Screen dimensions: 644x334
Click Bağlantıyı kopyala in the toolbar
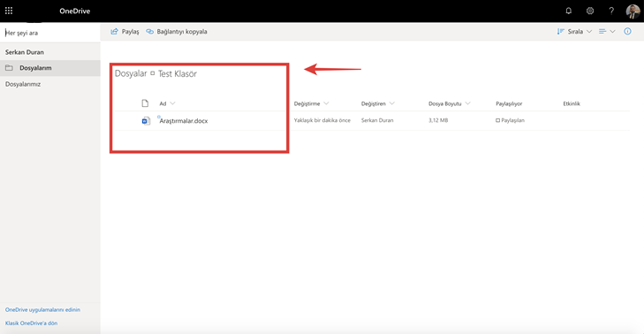177,32
